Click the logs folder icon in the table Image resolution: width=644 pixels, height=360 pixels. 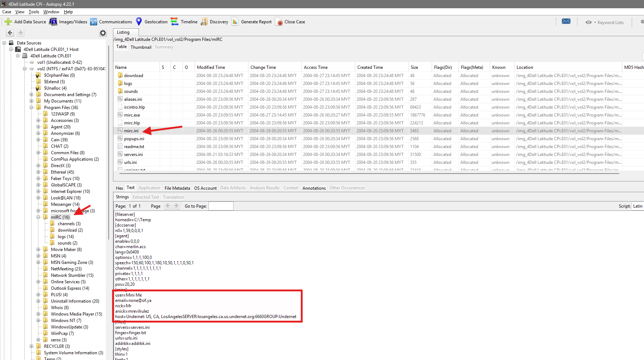(120, 84)
